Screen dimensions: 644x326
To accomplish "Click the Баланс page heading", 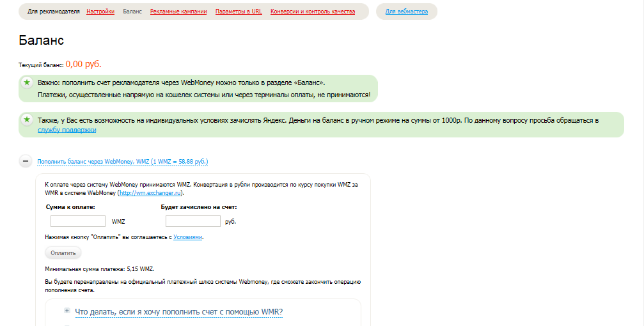I will (42, 40).
